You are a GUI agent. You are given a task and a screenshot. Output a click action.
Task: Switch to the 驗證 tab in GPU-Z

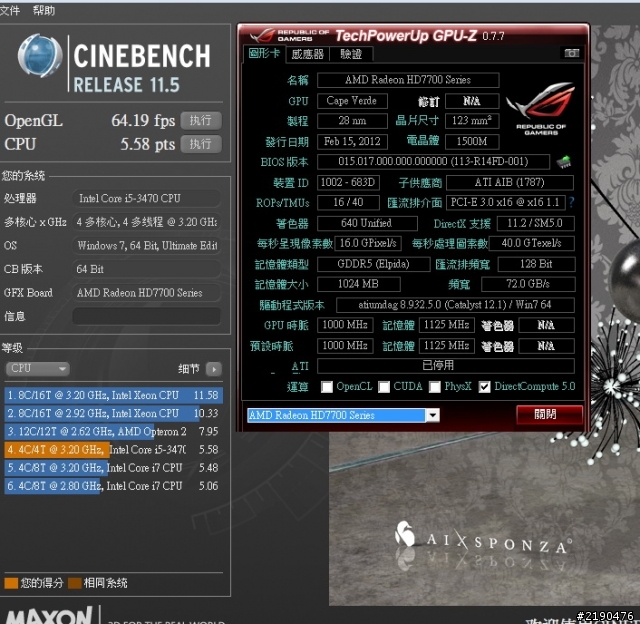(351, 54)
